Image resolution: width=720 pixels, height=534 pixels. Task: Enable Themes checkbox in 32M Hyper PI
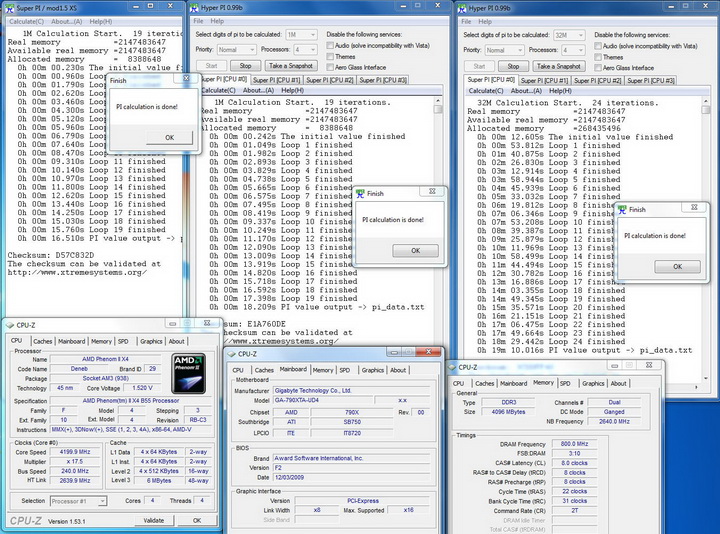pyautogui.click(x=598, y=57)
